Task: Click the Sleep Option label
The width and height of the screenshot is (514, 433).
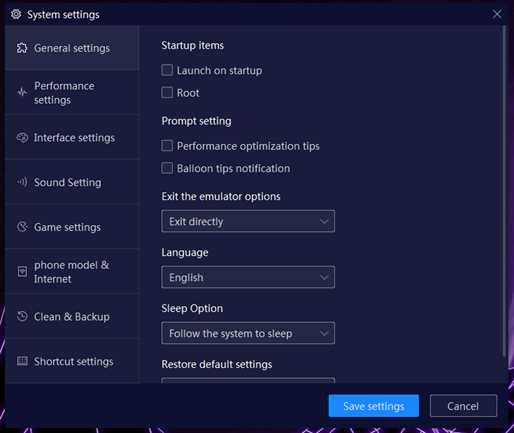Action: tap(192, 309)
